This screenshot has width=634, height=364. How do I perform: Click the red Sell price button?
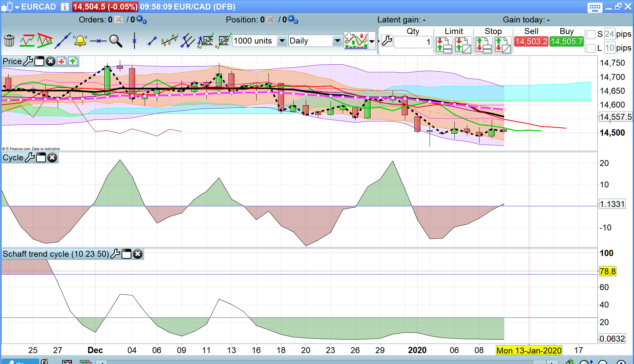coord(531,42)
